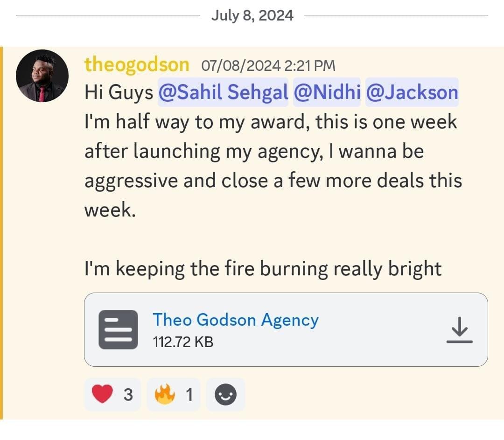
Task: Click the "keeping the fire burning" line
Action: click(x=263, y=268)
